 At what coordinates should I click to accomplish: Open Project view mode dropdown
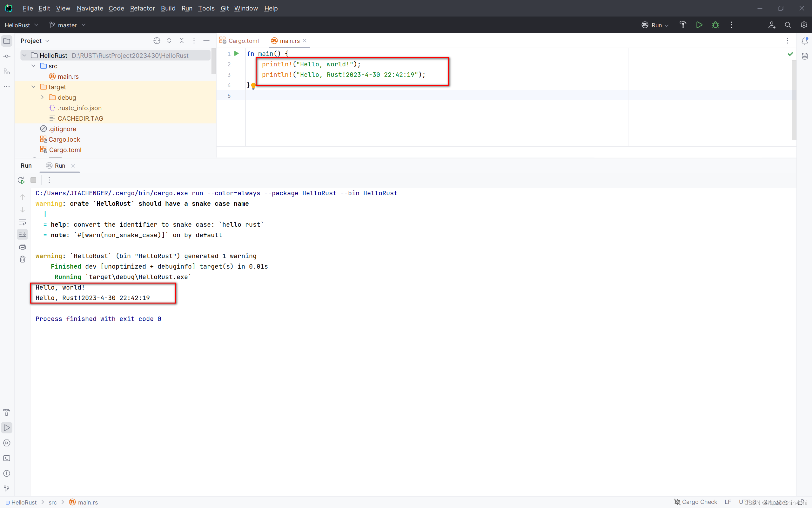tap(35, 41)
